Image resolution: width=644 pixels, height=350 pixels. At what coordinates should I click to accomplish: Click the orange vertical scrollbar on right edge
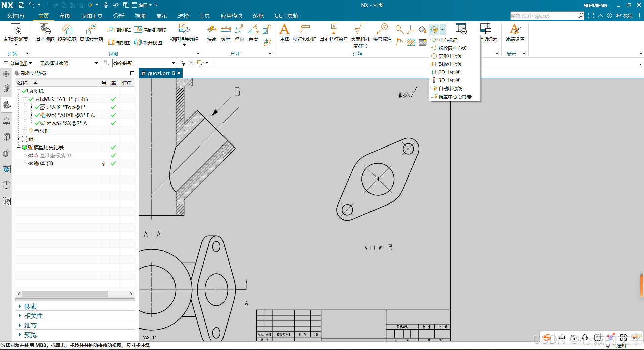pos(642,285)
